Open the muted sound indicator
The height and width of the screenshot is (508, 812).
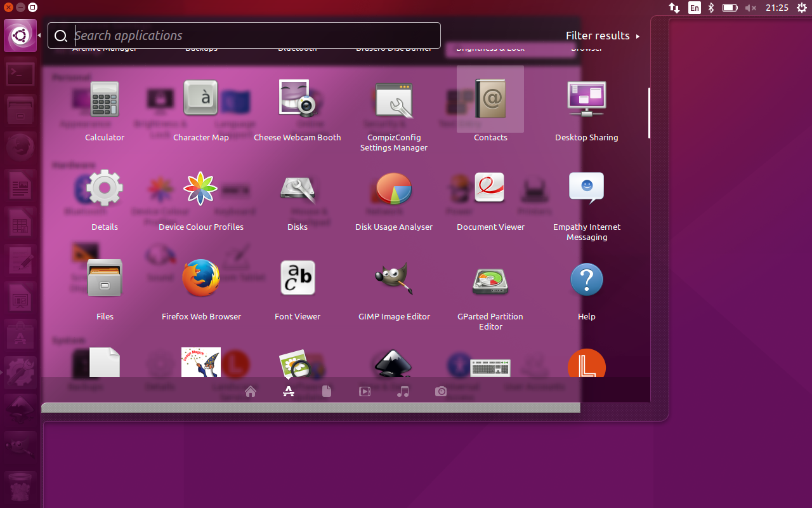pyautogui.click(x=750, y=8)
